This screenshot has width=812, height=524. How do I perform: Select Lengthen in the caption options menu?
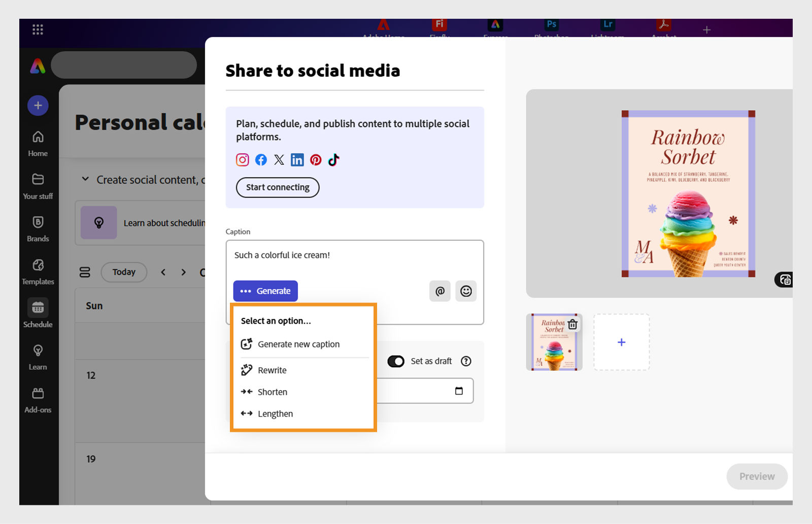coord(275,413)
